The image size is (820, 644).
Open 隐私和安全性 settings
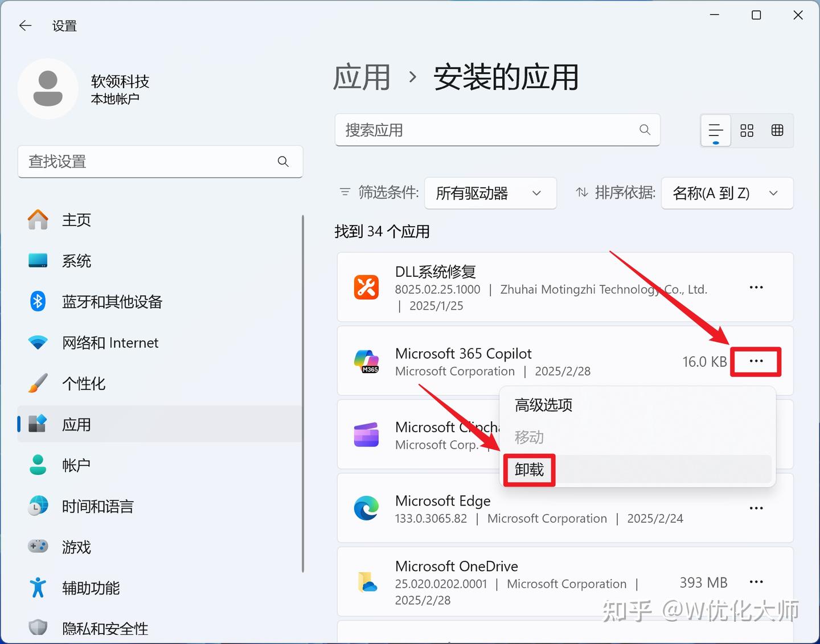click(x=159, y=629)
